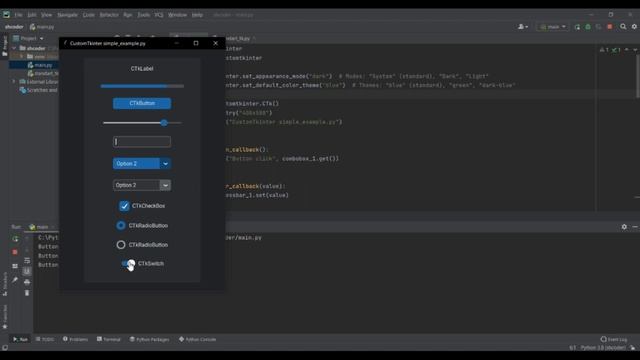
Task: Open Search Everywhere magnifier icon
Action: [x=623, y=27]
